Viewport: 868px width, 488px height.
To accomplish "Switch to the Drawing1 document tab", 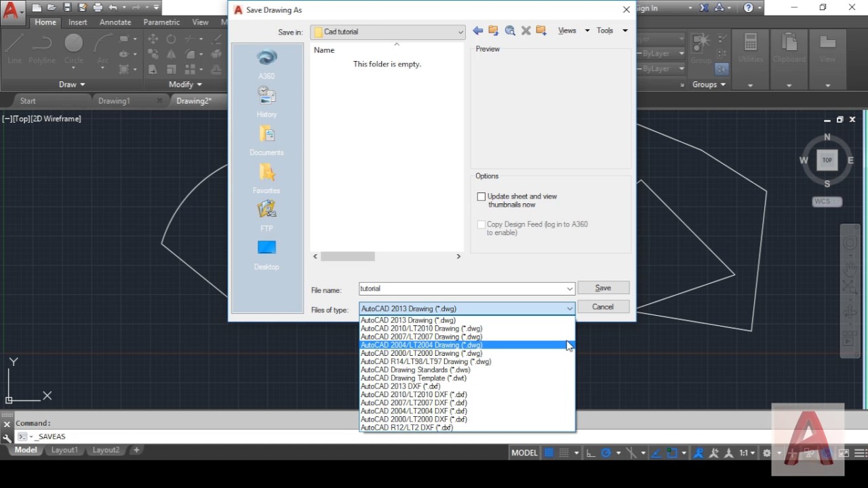I will click(x=114, y=101).
